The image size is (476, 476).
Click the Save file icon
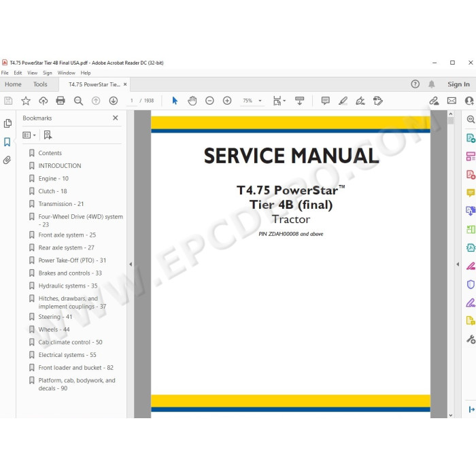click(x=8, y=101)
